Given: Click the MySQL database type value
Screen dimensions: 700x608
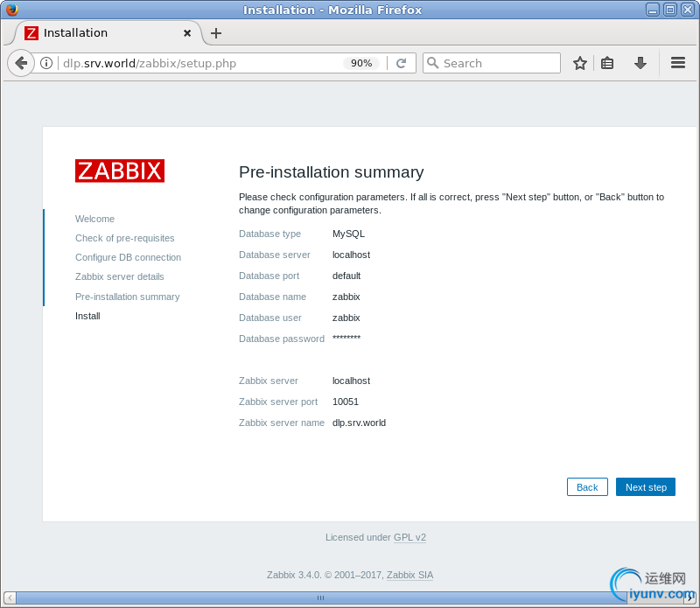Looking at the screenshot, I should click(x=348, y=234).
